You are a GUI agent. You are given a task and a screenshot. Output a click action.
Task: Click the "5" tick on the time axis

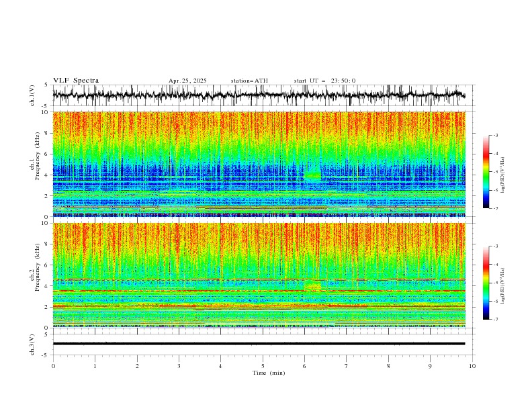point(263,366)
